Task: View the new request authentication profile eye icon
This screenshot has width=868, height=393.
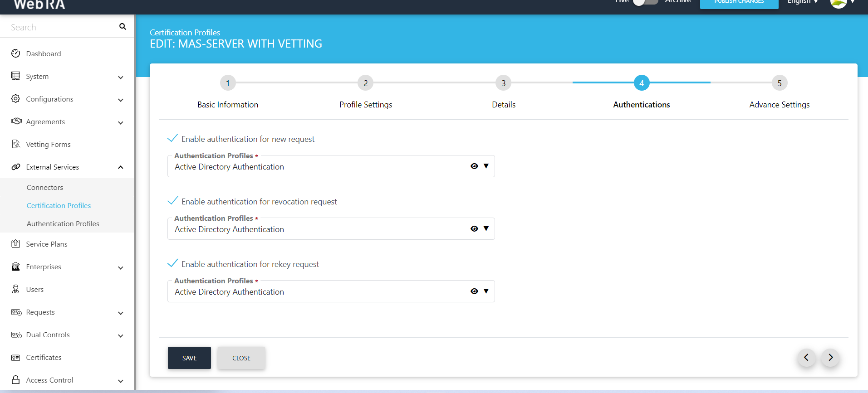Action: click(x=474, y=166)
